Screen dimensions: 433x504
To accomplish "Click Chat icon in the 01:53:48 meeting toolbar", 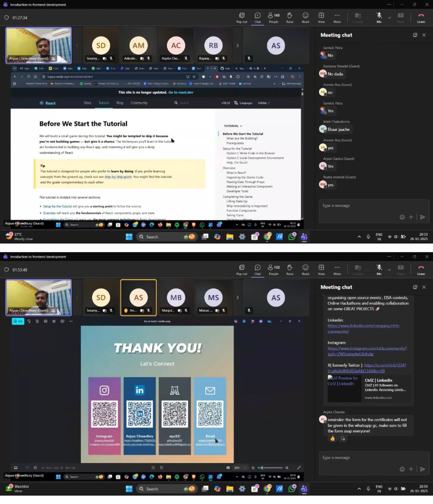I will pyautogui.click(x=258, y=270).
